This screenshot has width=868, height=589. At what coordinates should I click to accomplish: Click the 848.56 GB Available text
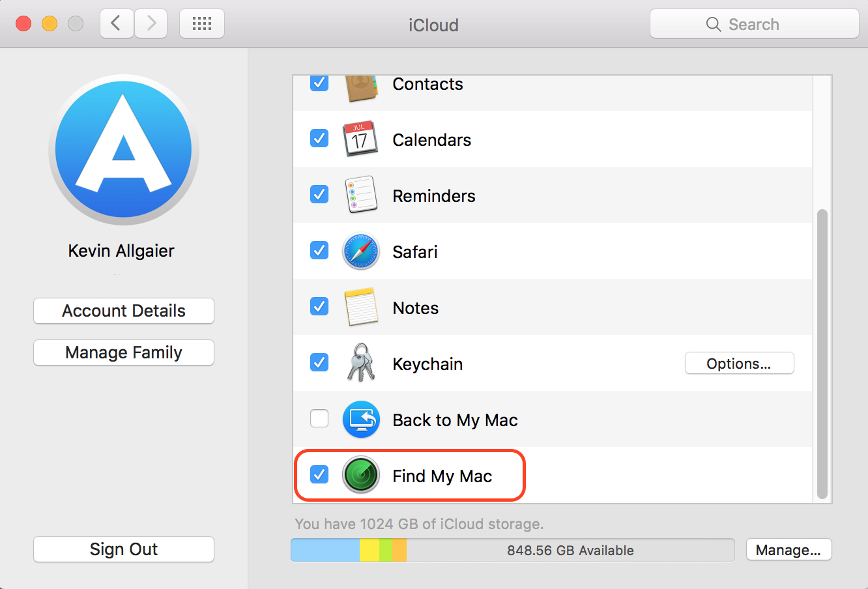point(570,551)
